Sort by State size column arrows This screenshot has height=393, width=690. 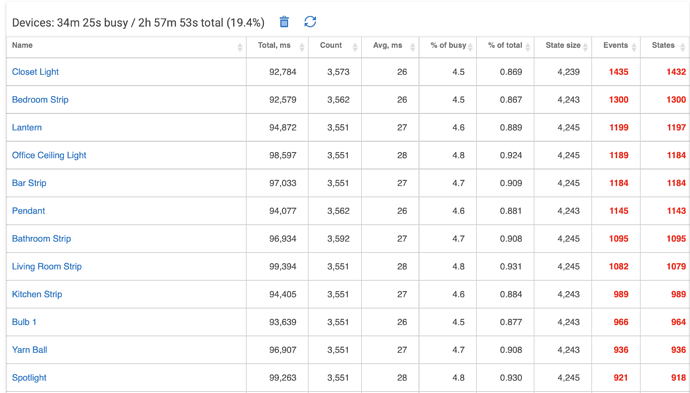tap(585, 47)
